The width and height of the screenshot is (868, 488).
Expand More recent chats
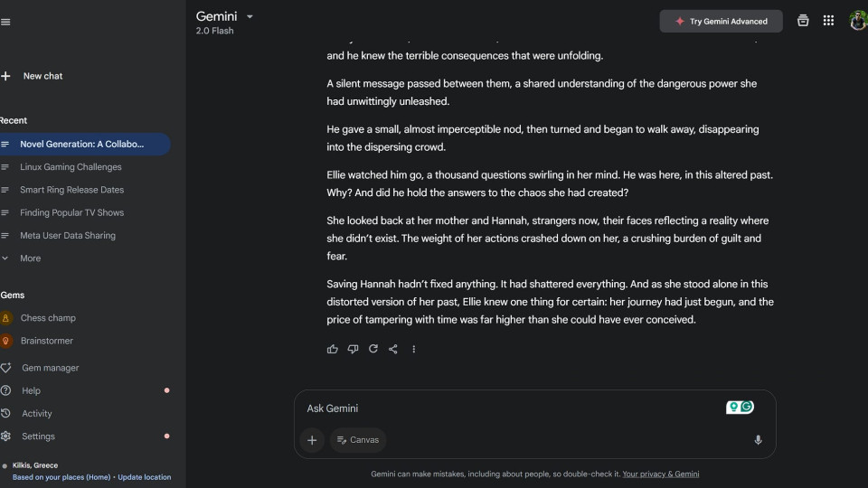(x=30, y=258)
